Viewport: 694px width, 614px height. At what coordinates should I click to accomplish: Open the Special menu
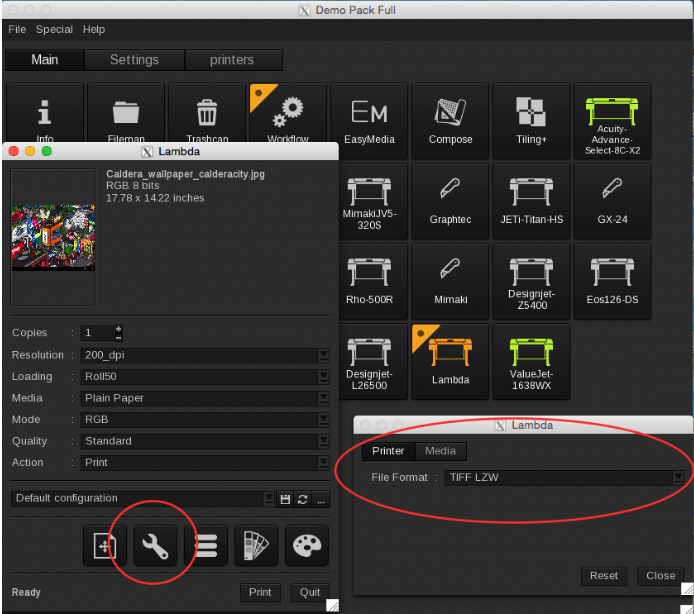coord(54,30)
